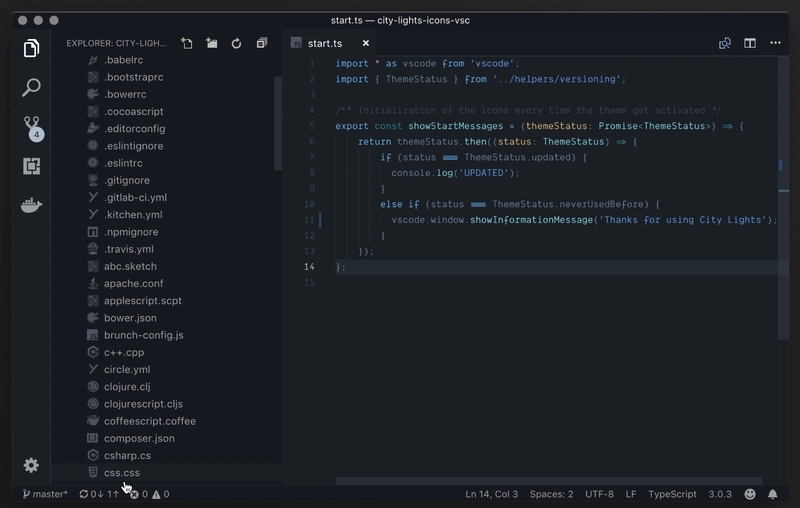800x508 pixels.
Task: Refresh the Explorer file tree
Action: click(x=236, y=43)
